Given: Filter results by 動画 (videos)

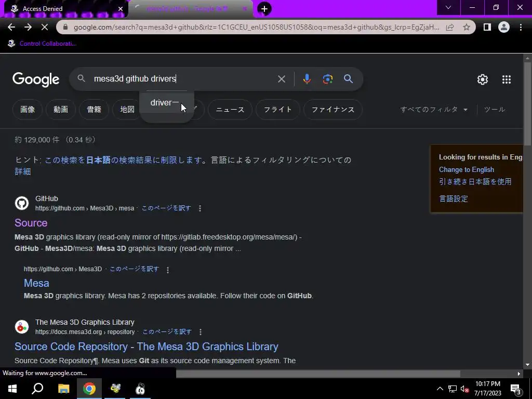Looking at the screenshot, I should [x=61, y=110].
